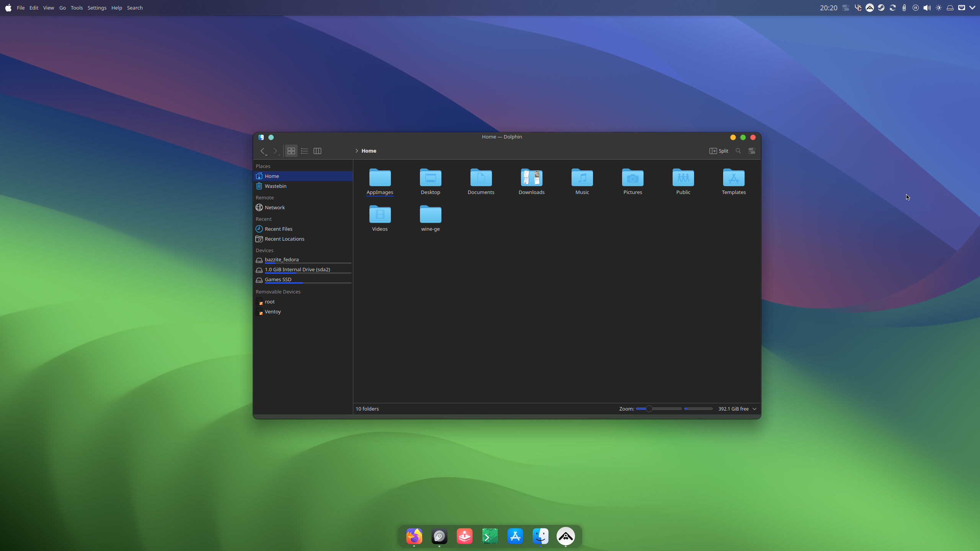Screen dimensions: 980x551
Task: Open Dolphin's hamburger control menu icon
Action: tap(751, 151)
